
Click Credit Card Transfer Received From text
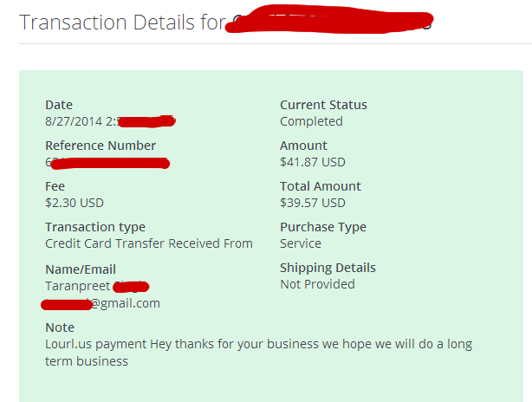[x=149, y=243]
